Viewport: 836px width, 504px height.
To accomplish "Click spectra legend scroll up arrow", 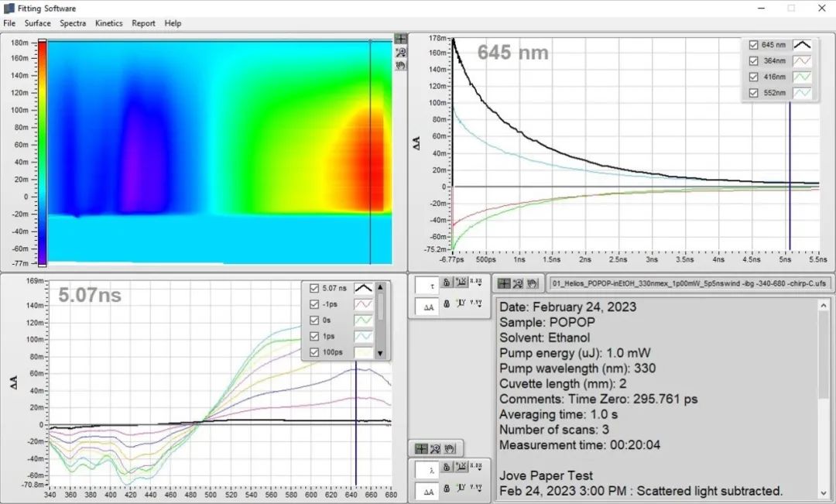I will 380,287.
